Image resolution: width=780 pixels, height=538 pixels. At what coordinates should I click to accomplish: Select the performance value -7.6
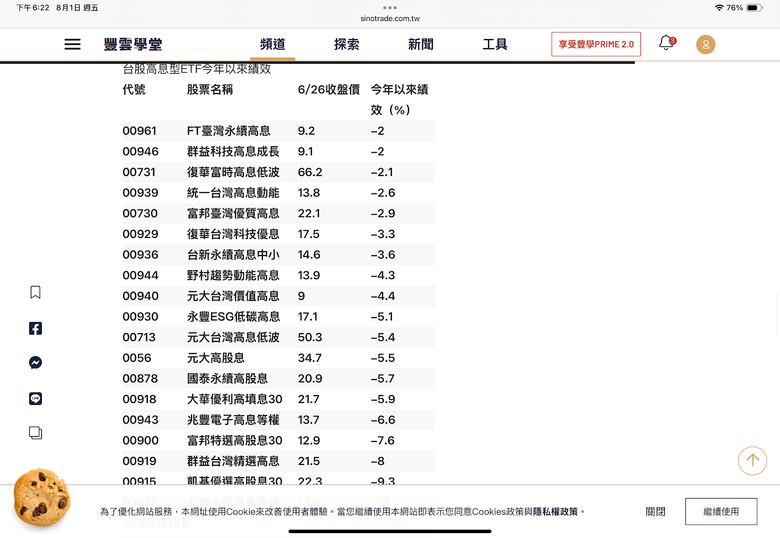tap(383, 440)
